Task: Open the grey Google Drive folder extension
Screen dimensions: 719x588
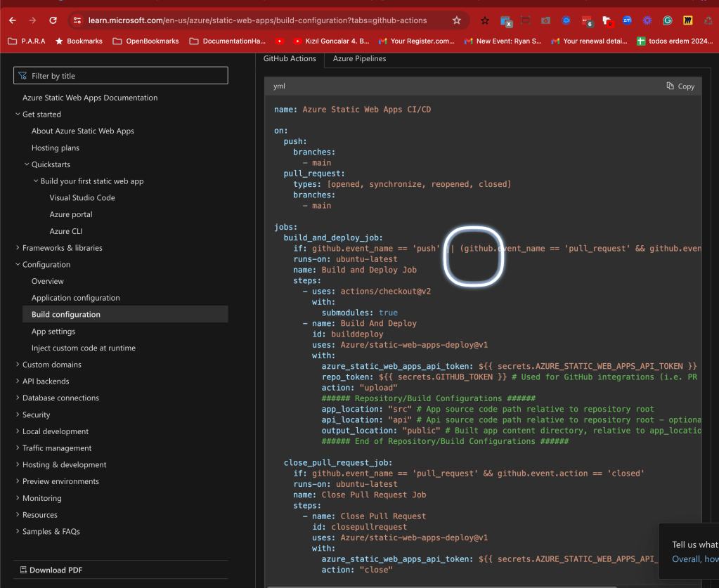Action: click(x=545, y=20)
